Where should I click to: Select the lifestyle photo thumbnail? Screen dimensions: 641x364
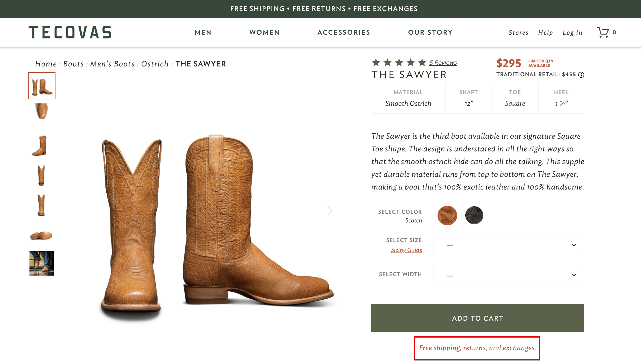coord(42,263)
